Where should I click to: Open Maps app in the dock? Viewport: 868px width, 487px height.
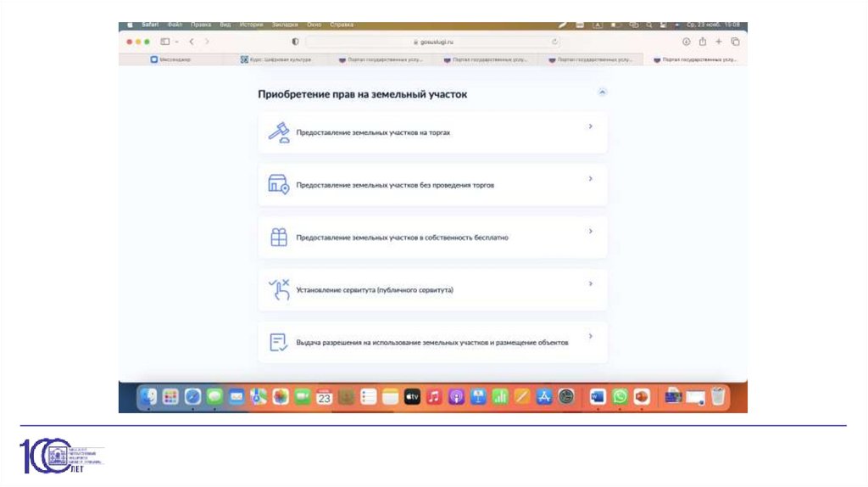click(x=259, y=397)
